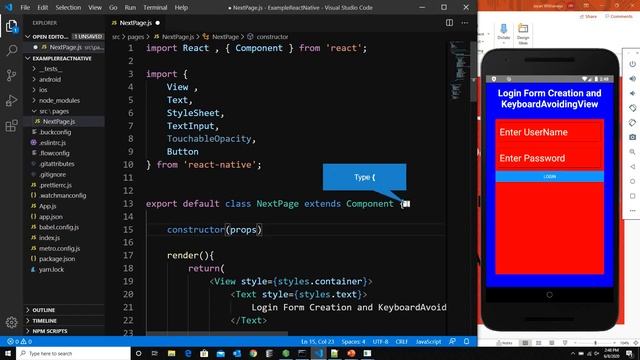Change language mode from JavaScript
The width and height of the screenshot is (640, 360).
pos(428,342)
